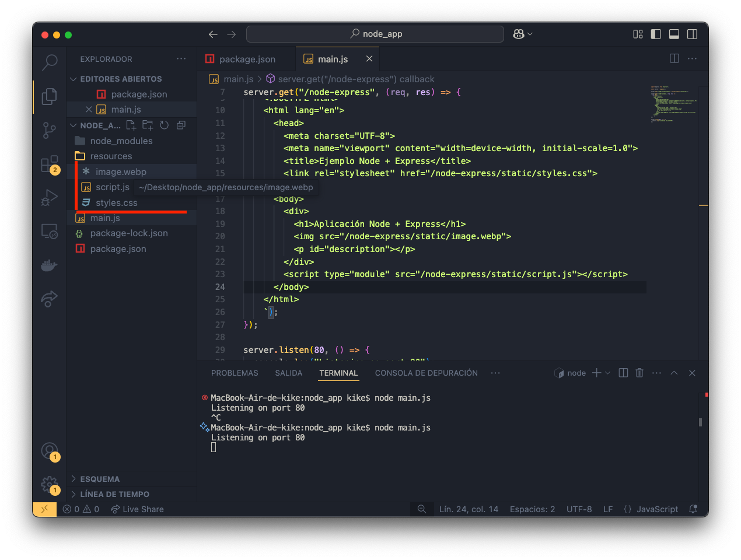741x560 pixels.
Task: Create a new folder in the workspace
Action: coord(148,125)
